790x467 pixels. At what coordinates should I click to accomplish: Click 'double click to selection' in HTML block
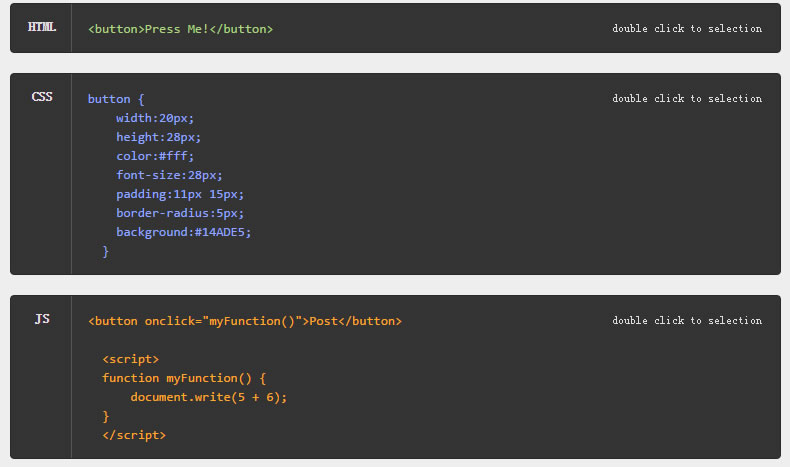click(687, 29)
